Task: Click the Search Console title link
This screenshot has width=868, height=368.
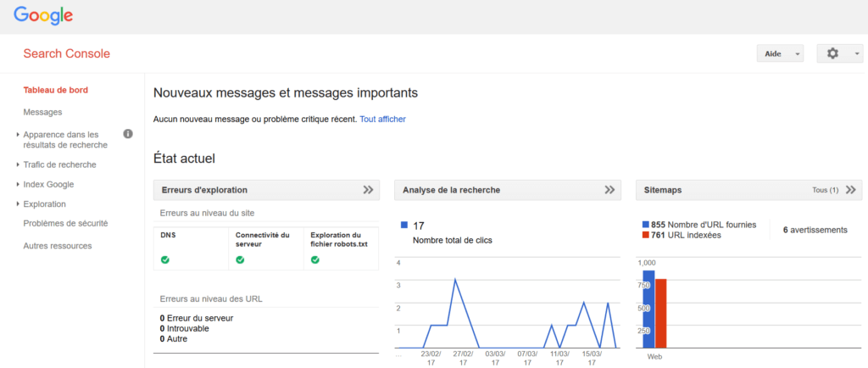Action: [x=67, y=53]
